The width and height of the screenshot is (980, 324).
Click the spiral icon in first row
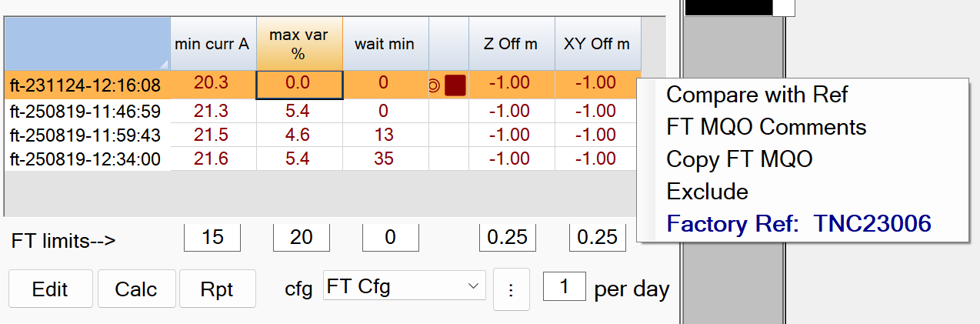tap(434, 85)
